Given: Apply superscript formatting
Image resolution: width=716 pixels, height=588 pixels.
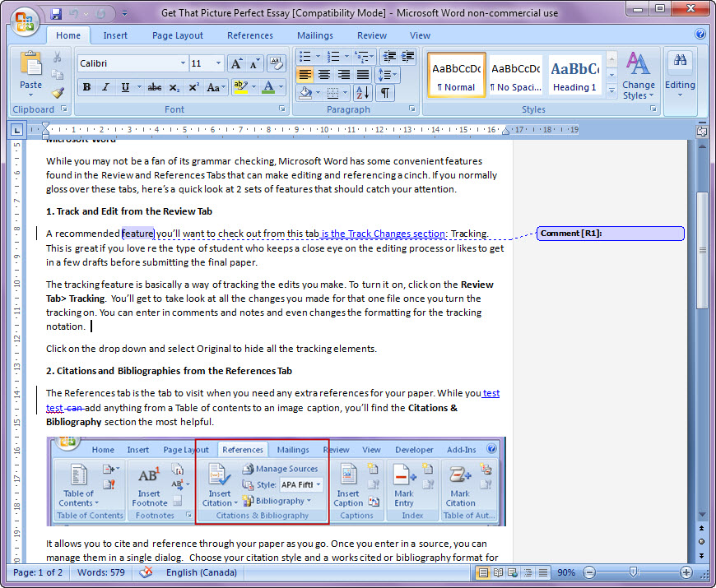Looking at the screenshot, I should pyautogui.click(x=193, y=87).
